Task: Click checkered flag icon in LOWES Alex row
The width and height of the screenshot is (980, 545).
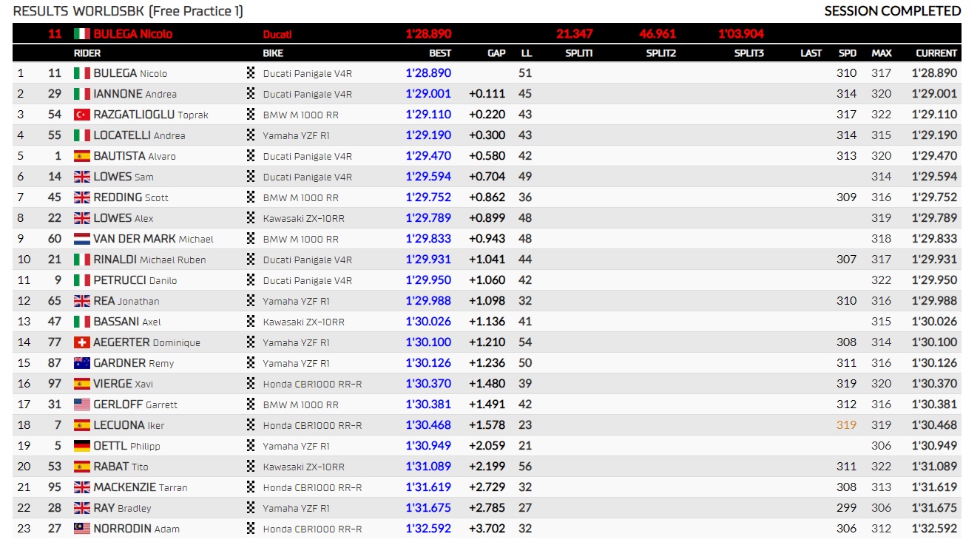Action: [251, 218]
